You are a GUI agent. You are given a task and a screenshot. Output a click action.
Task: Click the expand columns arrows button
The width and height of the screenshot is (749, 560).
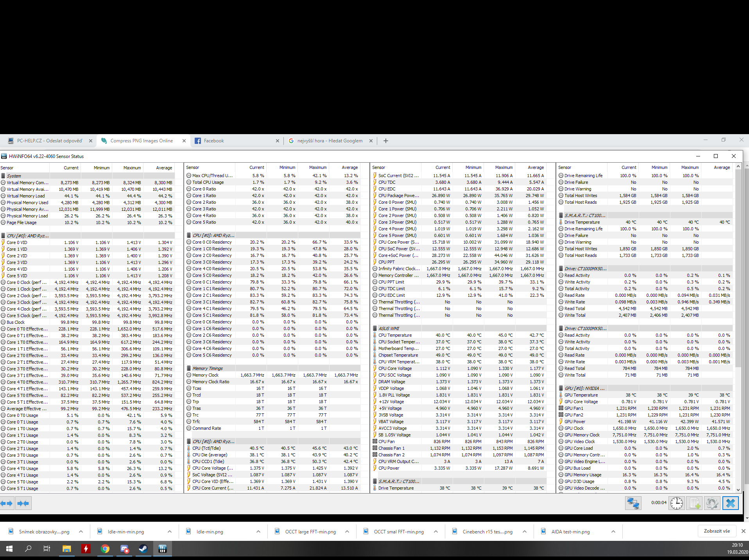7,503
